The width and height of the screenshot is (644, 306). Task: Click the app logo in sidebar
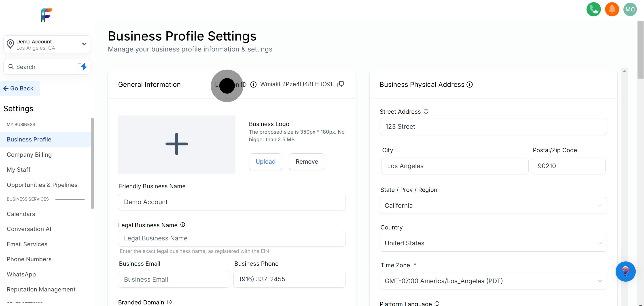coord(47,15)
